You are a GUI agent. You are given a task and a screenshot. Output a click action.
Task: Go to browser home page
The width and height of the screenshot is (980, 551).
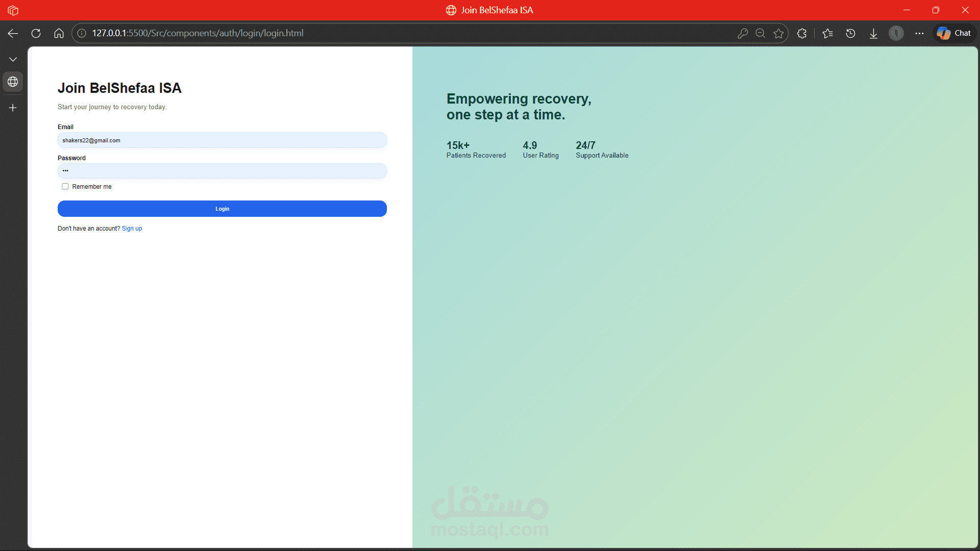point(59,33)
